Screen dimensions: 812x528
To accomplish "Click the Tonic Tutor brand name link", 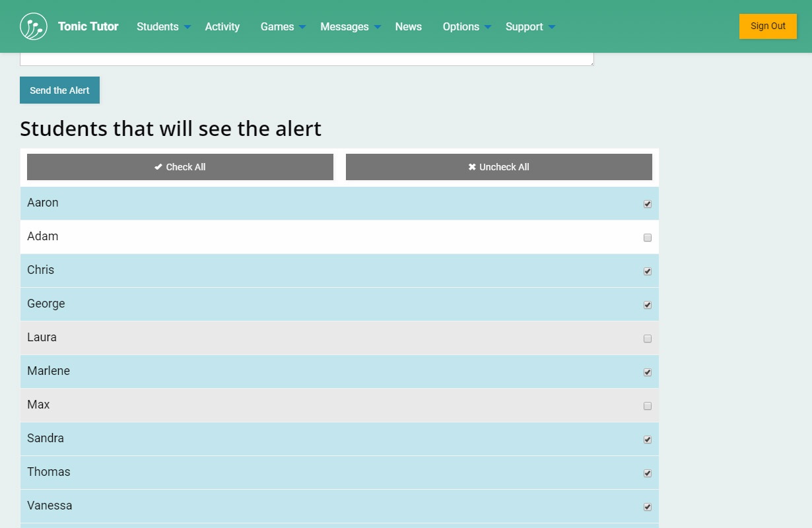I will [88, 26].
